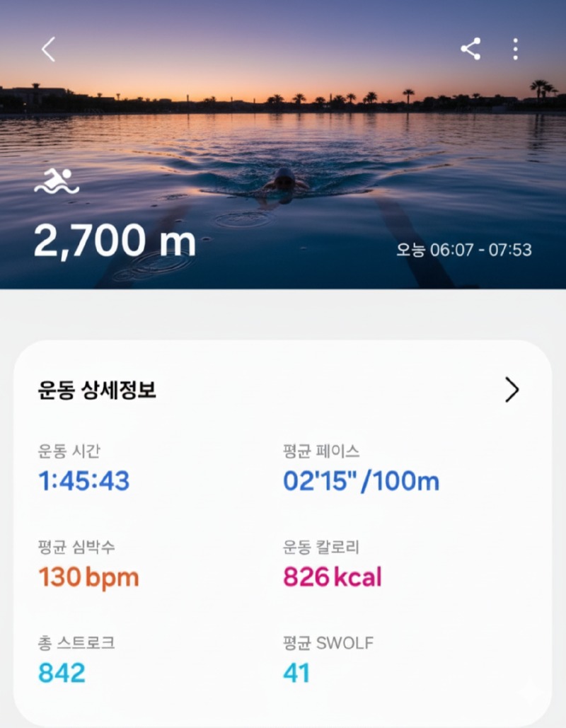Tap the 130 bpm average heart rate
566x728 pixels.
(x=88, y=577)
